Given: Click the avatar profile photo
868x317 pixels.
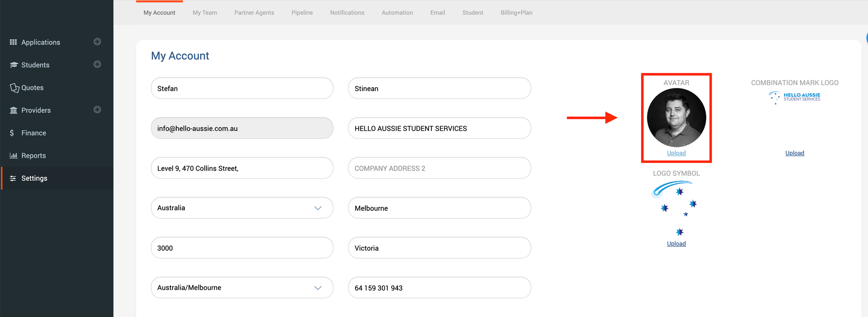Looking at the screenshot, I should (676, 118).
